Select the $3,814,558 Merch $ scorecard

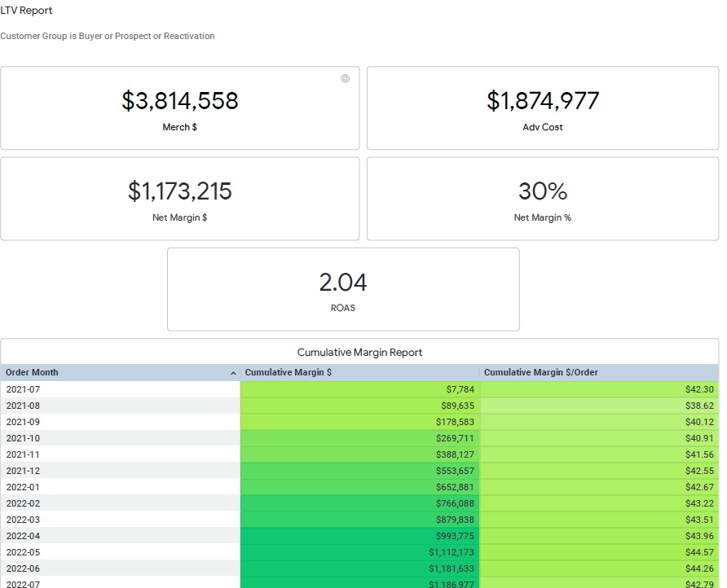tap(179, 108)
